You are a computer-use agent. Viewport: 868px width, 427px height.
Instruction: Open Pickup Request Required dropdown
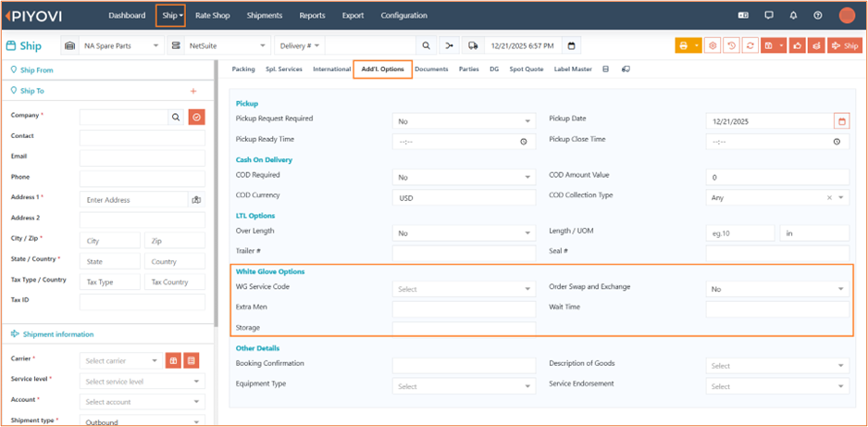point(464,120)
